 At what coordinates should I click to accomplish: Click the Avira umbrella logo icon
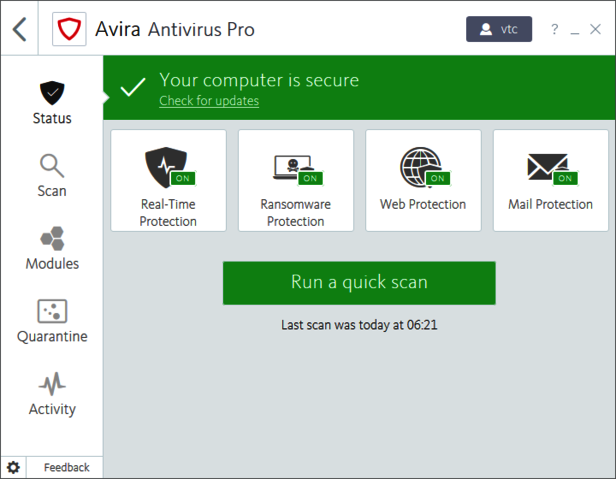pyautogui.click(x=68, y=29)
